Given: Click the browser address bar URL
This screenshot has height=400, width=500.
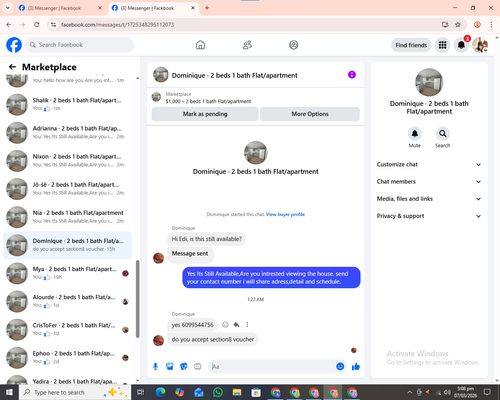Looking at the screenshot, I should pos(118,25).
